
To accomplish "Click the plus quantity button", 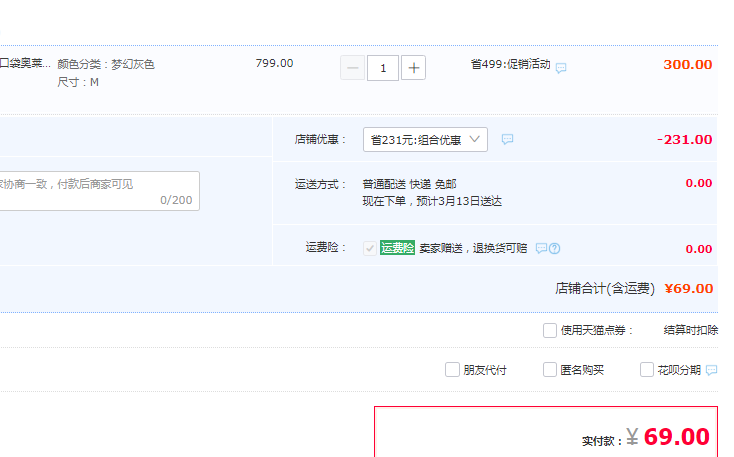I will (x=413, y=68).
